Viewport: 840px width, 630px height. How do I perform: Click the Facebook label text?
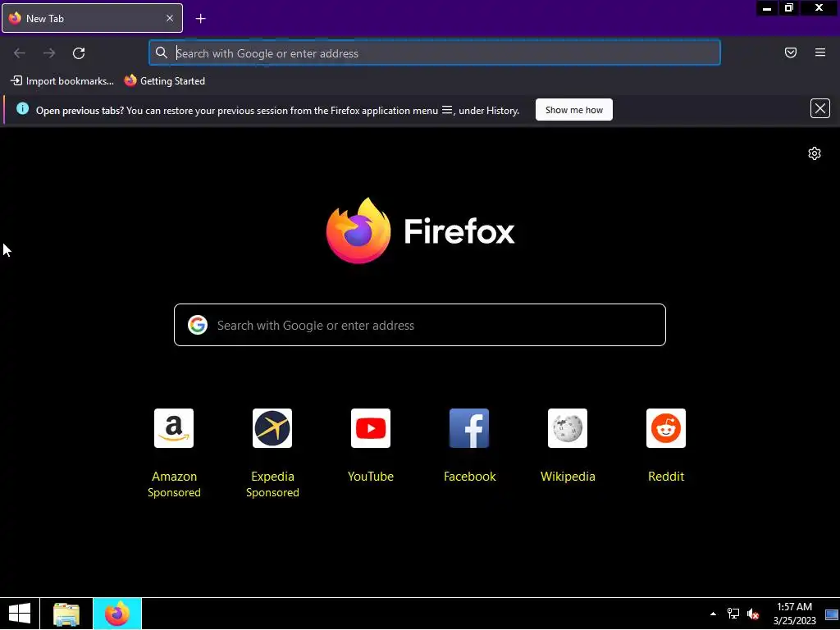pyautogui.click(x=470, y=477)
